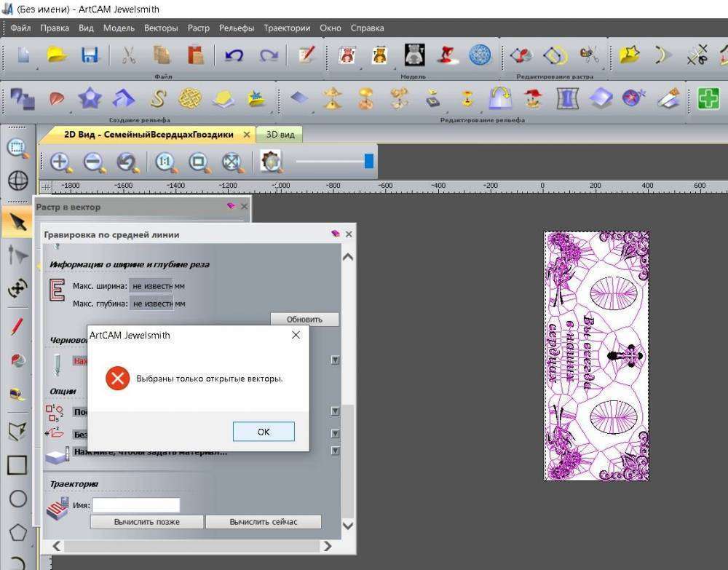Viewport: 728px width, 570px height.
Task: Select the arrow selection tool in sidebar
Action: coord(17,221)
